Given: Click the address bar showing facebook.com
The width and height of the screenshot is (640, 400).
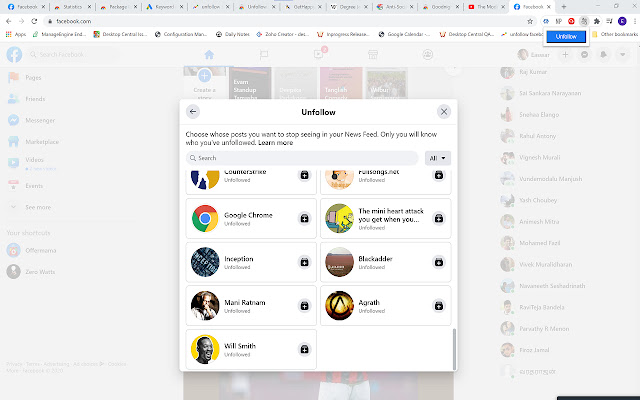Looking at the screenshot, I should pos(286,21).
